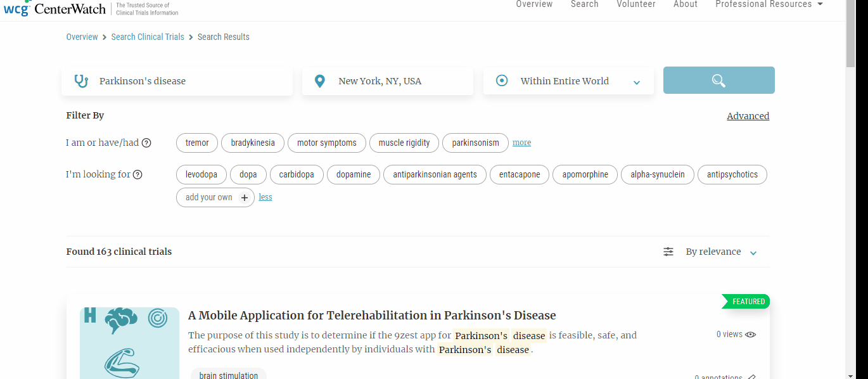Toggle the tremor condition filter chip

point(196,143)
